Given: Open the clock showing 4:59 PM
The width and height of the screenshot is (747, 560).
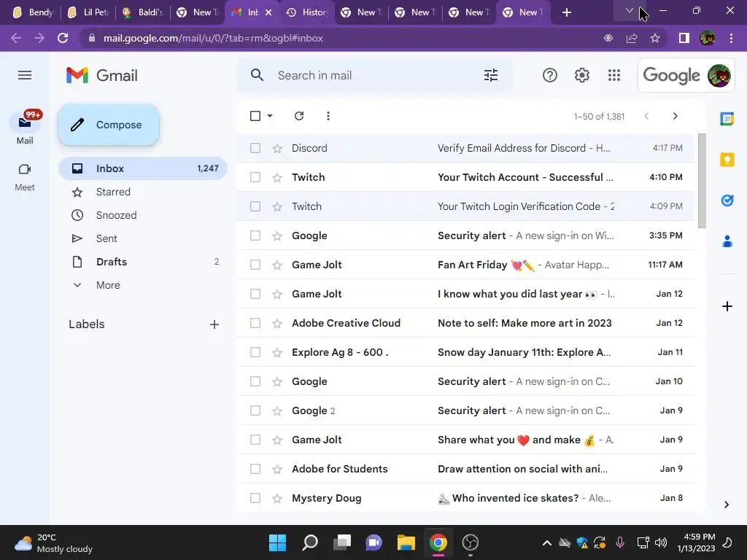Looking at the screenshot, I should pos(696,542).
